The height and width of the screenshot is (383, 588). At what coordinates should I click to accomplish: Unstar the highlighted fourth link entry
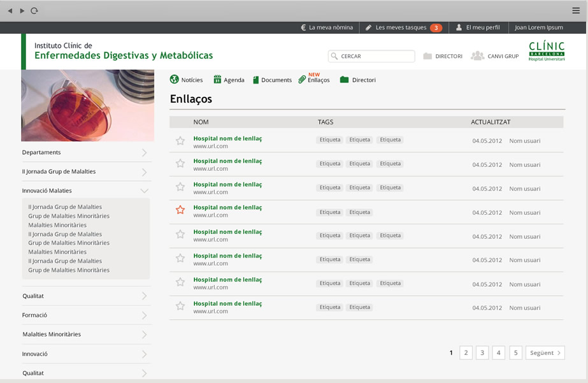coord(180,211)
